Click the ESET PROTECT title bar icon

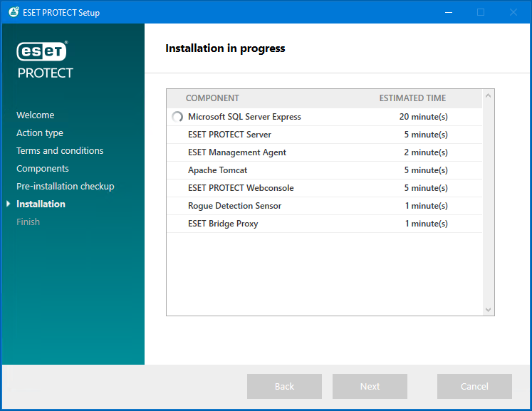pos(13,12)
